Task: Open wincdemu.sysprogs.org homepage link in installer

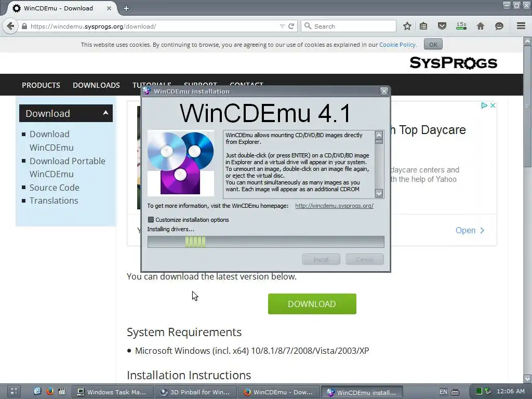Action: pos(334,206)
